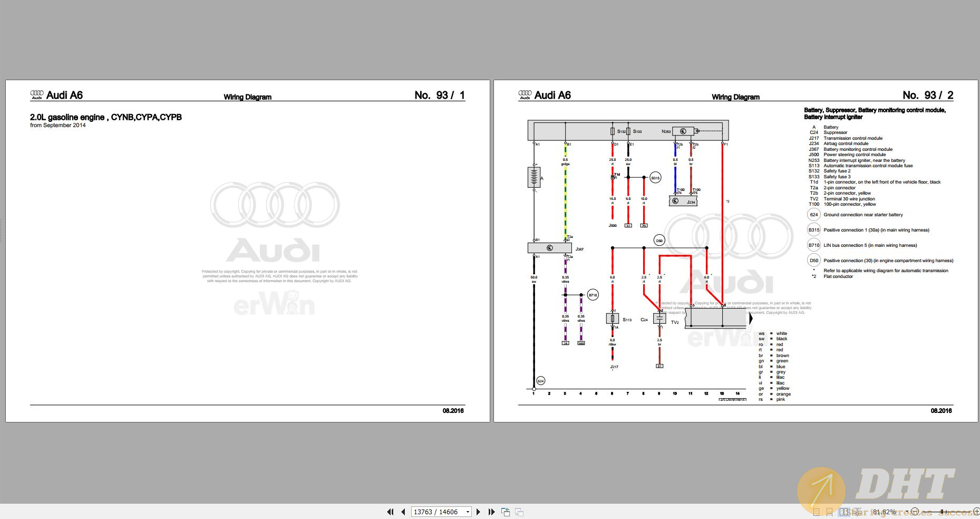The image size is (980, 519).
Task: Click legend entry 'S132 Safety fuse 2'
Action: tap(830, 171)
